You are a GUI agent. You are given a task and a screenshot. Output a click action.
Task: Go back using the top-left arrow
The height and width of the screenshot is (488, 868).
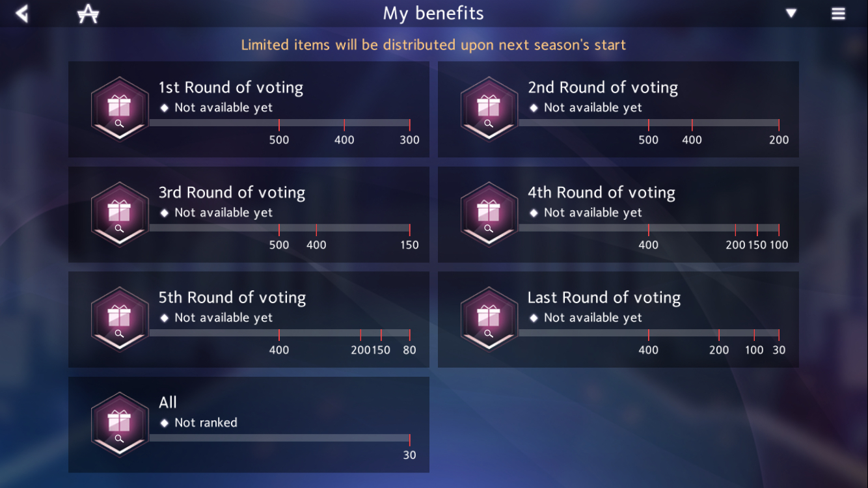pos(22,13)
